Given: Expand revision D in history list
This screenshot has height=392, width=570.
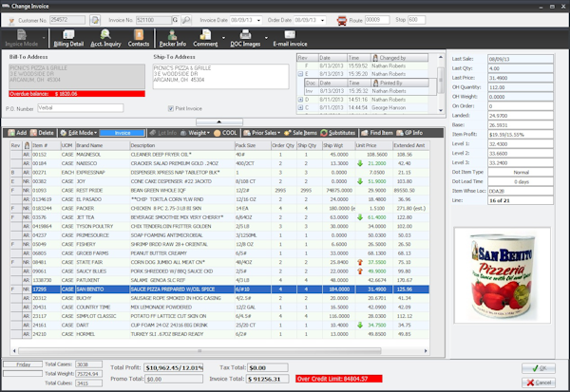Looking at the screenshot, I should click(300, 99).
